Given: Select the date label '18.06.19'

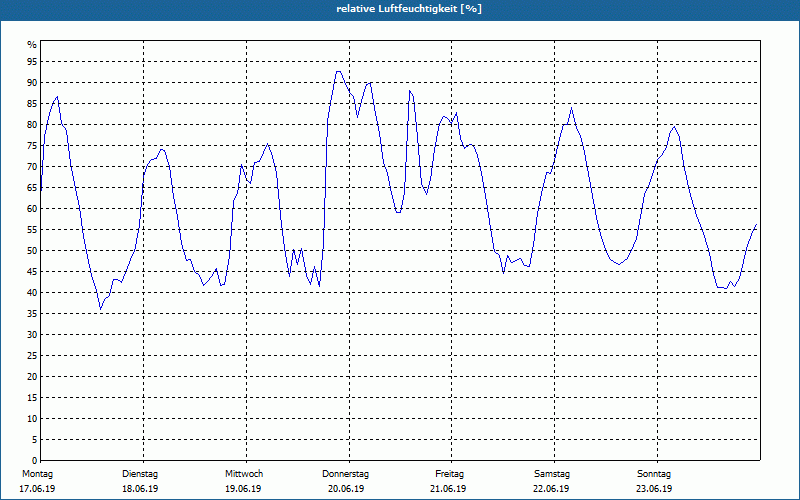Looking at the screenshot, I should [140, 489].
